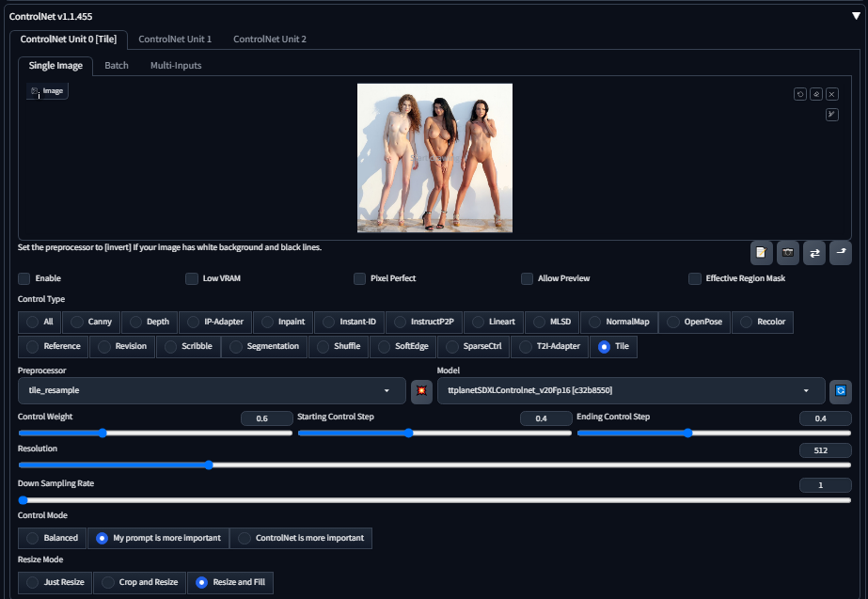This screenshot has width=868, height=599.
Task: Click the Down Sampling Rate slider
Action: [434, 500]
